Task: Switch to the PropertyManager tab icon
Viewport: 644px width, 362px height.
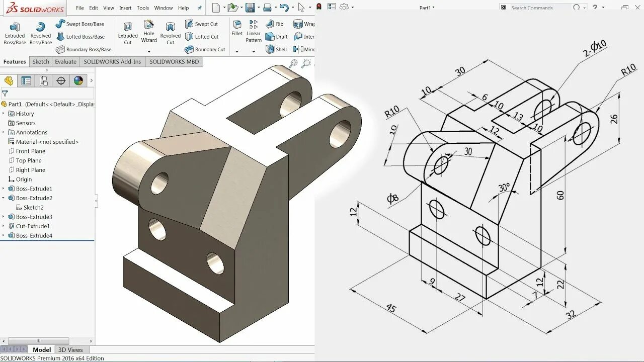Action: click(x=26, y=80)
